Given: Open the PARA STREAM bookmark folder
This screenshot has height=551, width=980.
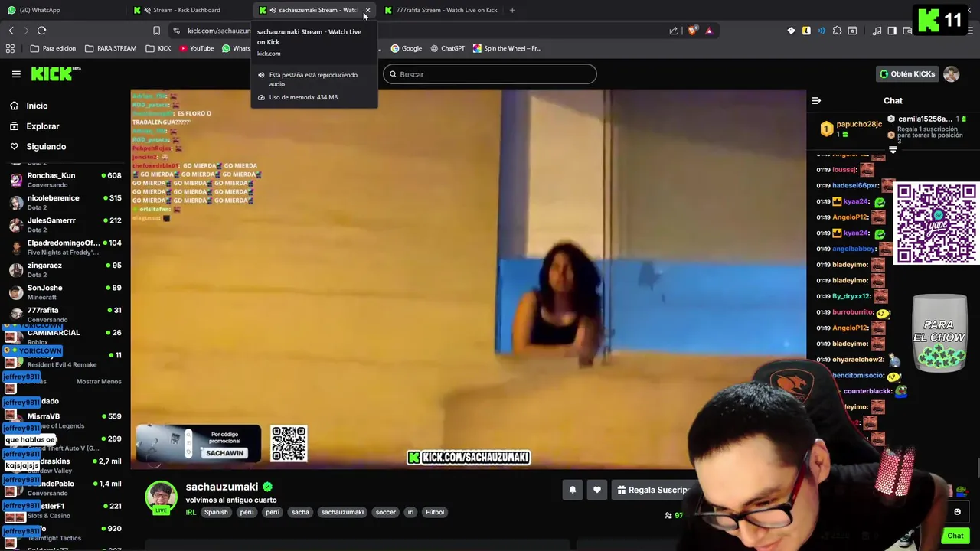Looking at the screenshot, I should coord(111,48).
